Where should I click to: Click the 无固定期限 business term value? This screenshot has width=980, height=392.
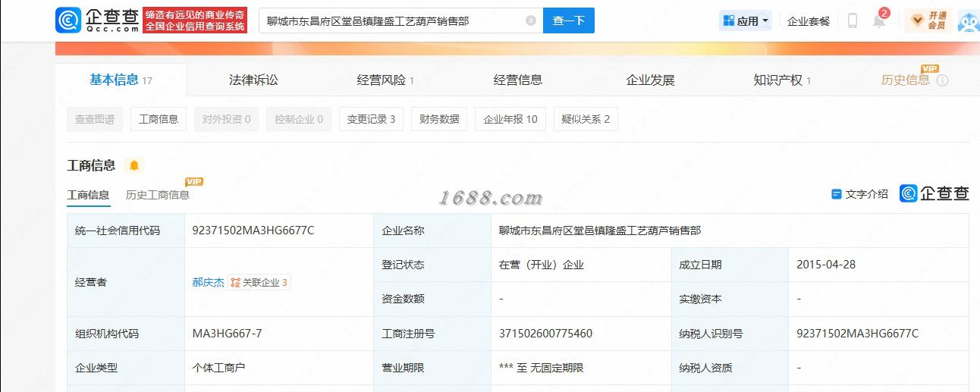pyautogui.click(x=557, y=368)
